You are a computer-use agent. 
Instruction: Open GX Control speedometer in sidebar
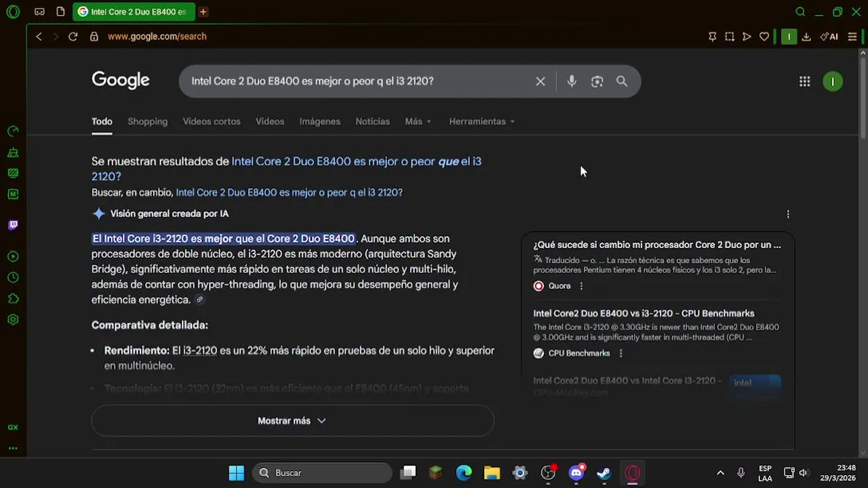pyautogui.click(x=13, y=131)
